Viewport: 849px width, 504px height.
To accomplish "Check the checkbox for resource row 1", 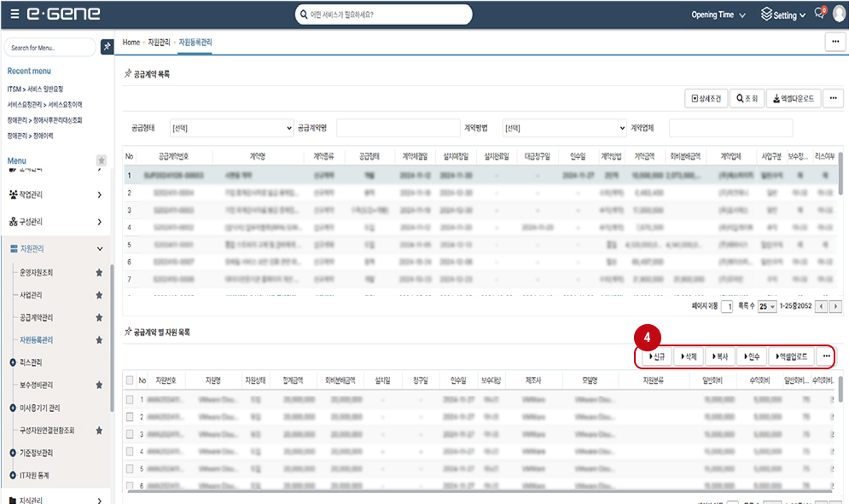I will coord(130,398).
